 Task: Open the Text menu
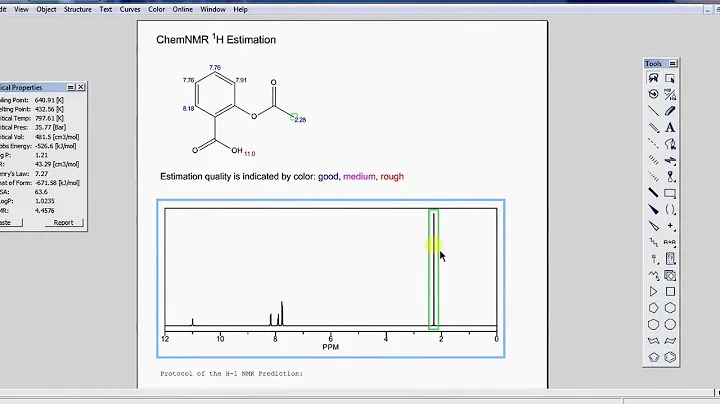(x=106, y=9)
